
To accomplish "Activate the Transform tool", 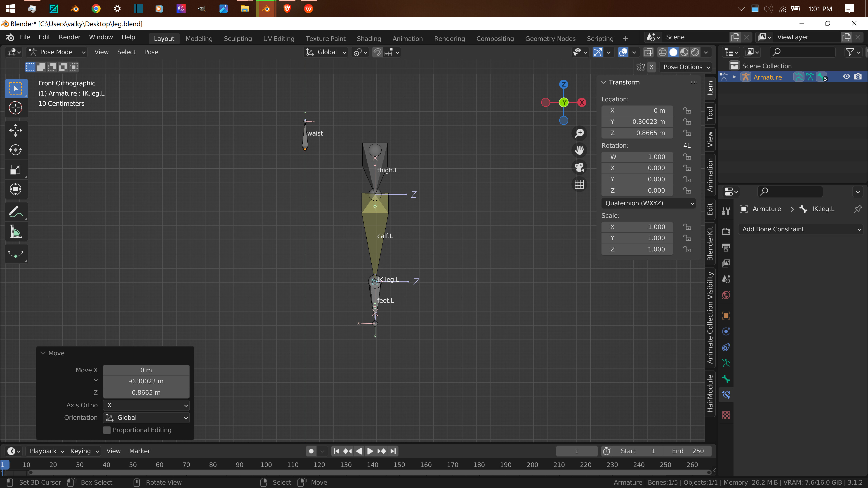I will click(16, 189).
